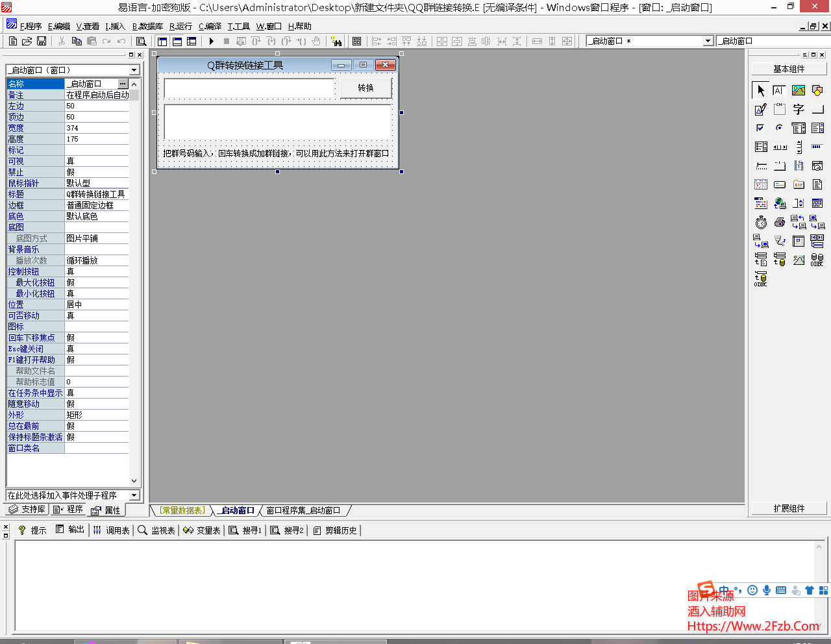
Task: Select the 位置 property value 居中
Action: pos(97,304)
